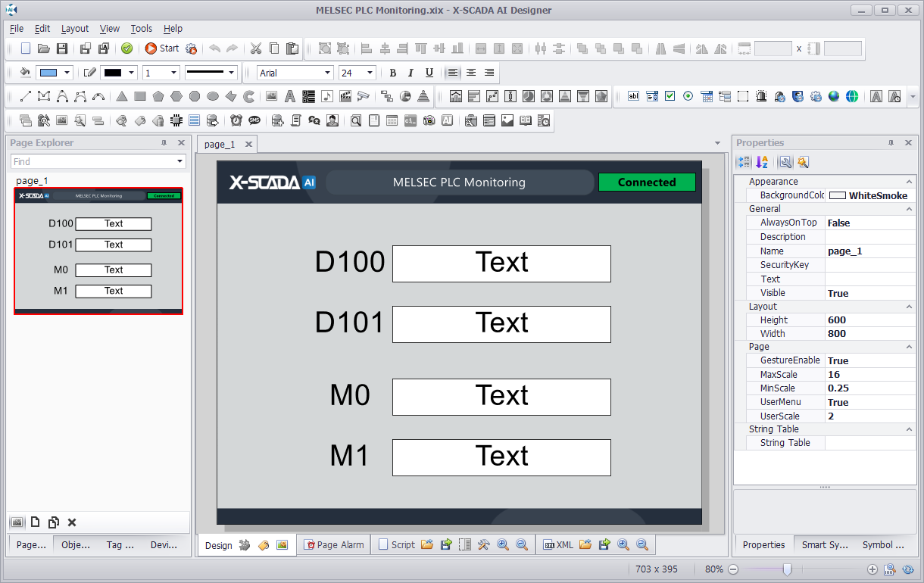Click the Save floppy disk icon
The height and width of the screenshot is (583, 924).
(x=62, y=48)
